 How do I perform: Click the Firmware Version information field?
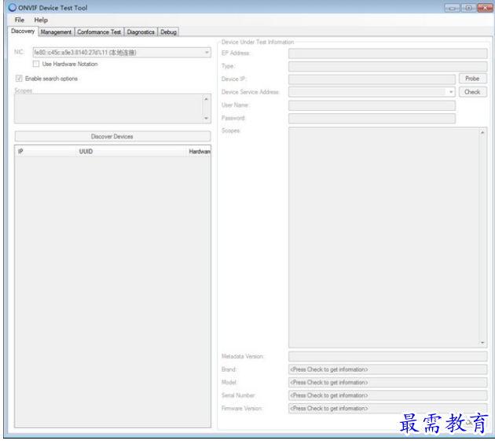[x=387, y=408]
